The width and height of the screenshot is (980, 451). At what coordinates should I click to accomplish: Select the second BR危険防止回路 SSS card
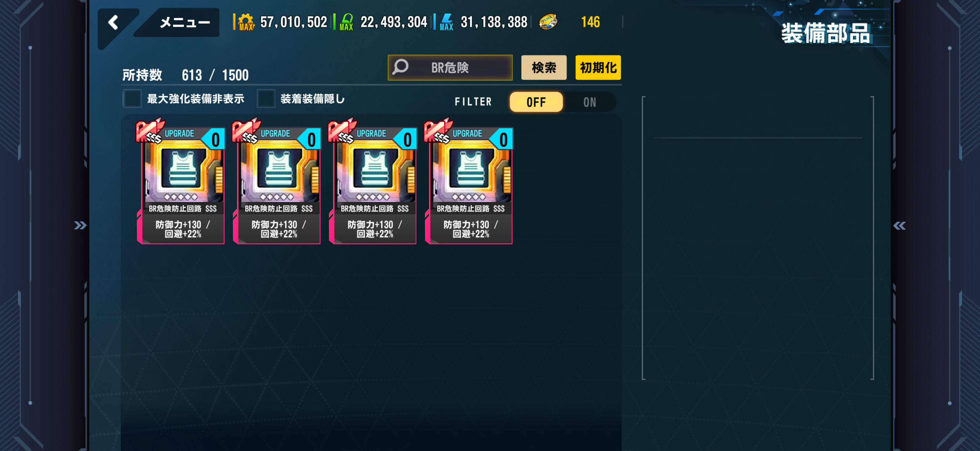(277, 181)
